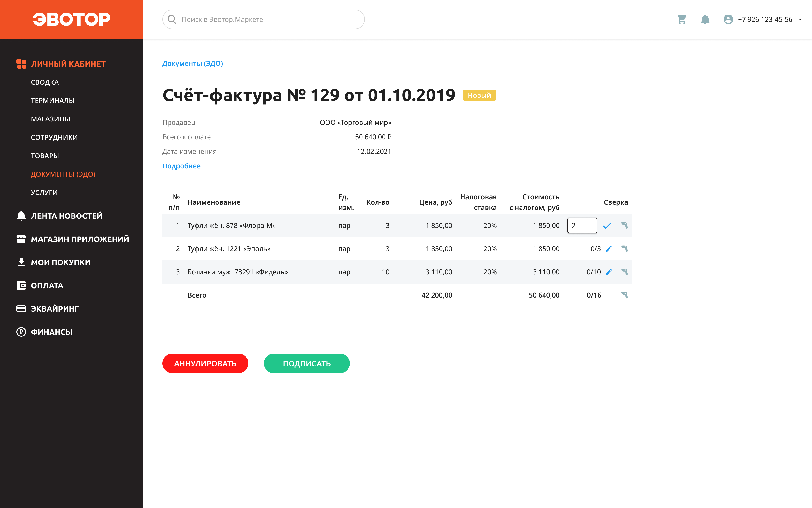The height and width of the screenshot is (508, 812).
Task: Click scanner icon for Туфли «Флора-М» row
Action: click(x=624, y=225)
